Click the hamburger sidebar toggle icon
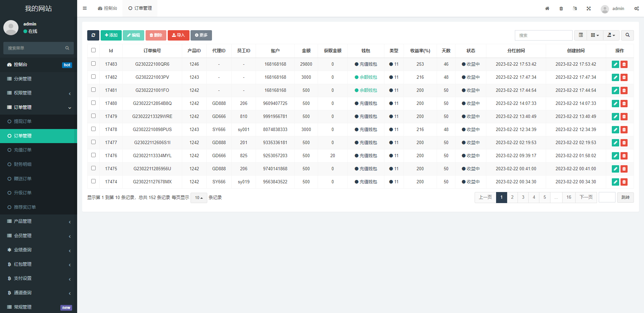This screenshot has width=644, height=313. 85,8
